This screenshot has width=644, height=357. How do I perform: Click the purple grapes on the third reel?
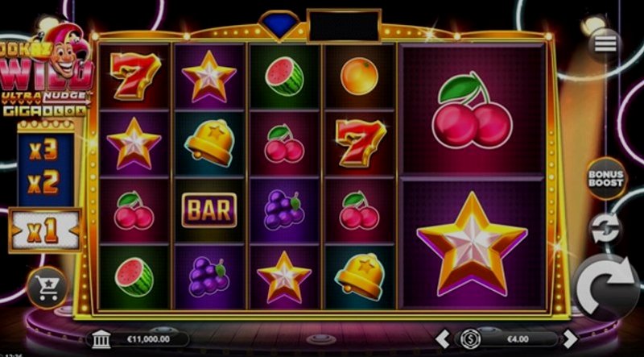point(284,210)
